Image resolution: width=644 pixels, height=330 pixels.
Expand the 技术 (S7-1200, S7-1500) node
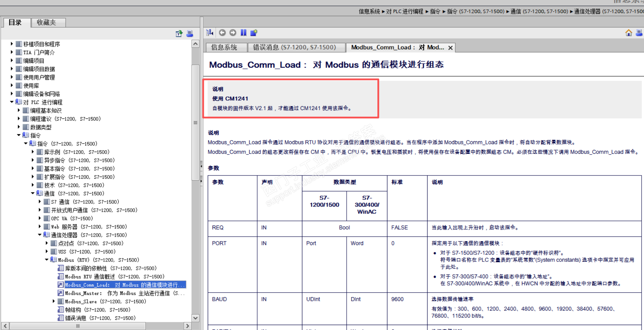pyautogui.click(x=33, y=185)
